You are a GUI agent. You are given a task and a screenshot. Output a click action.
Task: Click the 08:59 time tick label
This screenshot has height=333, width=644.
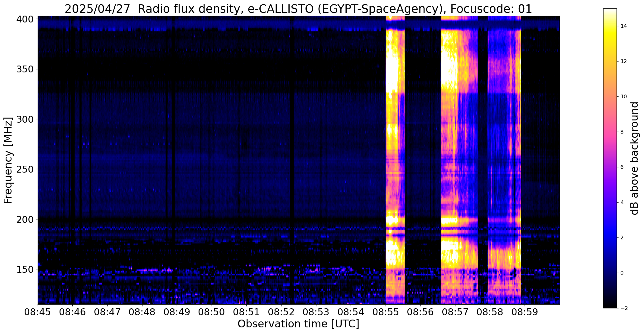click(525, 312)
